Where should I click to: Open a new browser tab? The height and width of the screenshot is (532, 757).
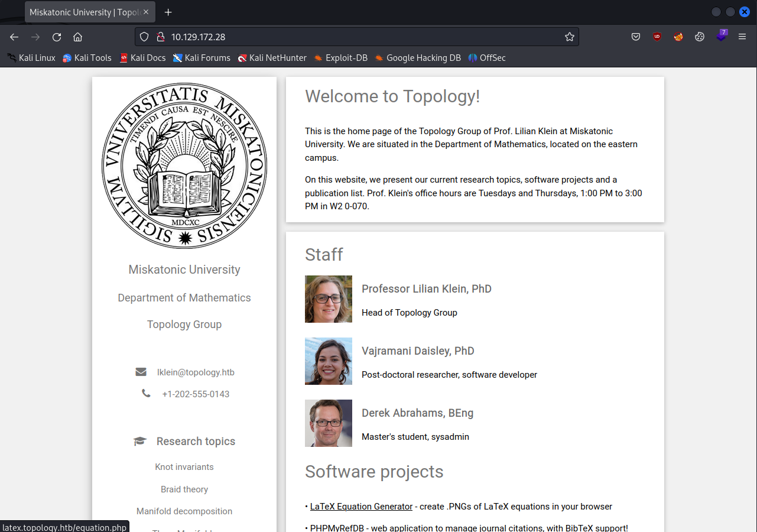pos(168,12)
